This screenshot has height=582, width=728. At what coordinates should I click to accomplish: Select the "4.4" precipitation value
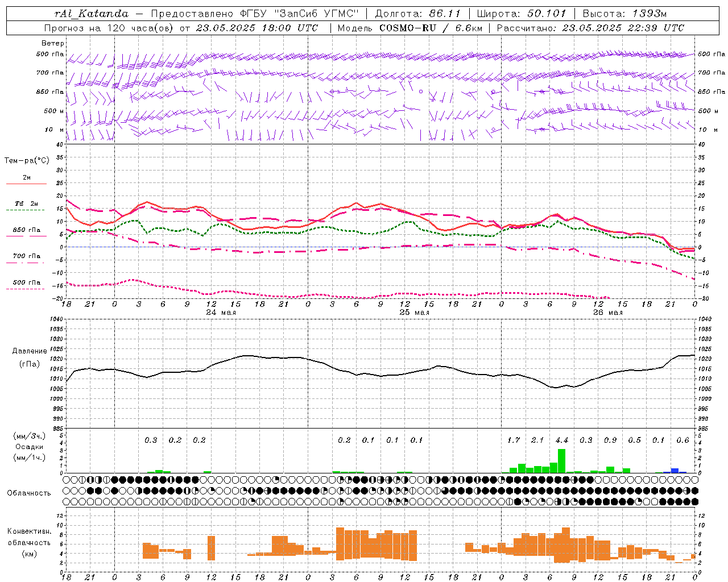point(561,440)
